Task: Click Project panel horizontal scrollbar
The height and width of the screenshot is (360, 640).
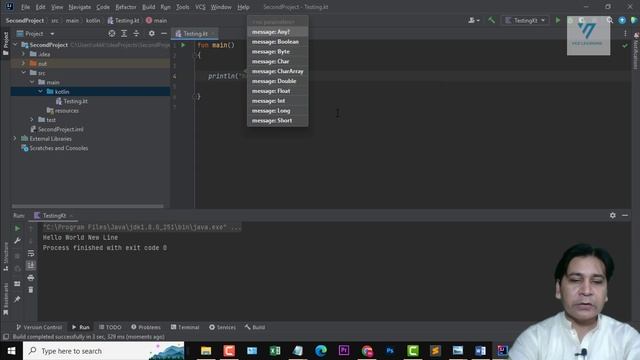Action: (88, 206)
